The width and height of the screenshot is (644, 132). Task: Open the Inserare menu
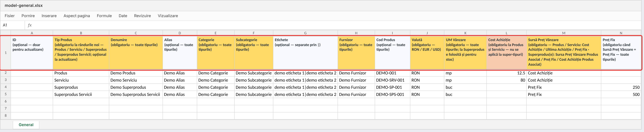49,16
